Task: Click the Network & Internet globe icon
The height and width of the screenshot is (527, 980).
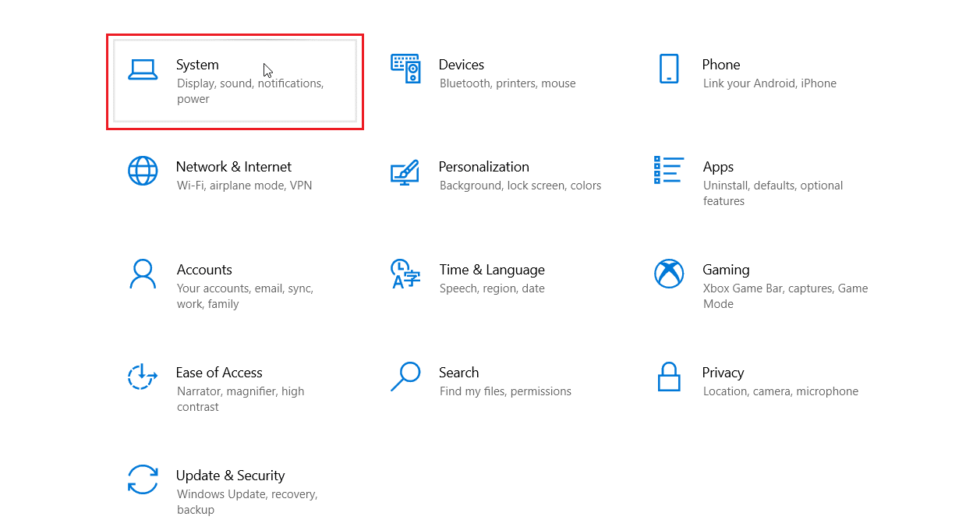Action: [143, 171]
